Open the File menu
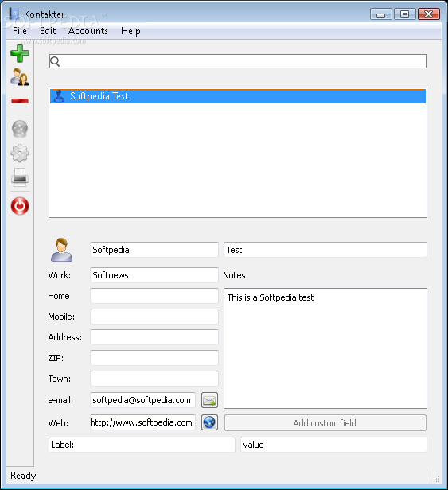The height and width of the screenshot is (490, 448). (20, 31)
